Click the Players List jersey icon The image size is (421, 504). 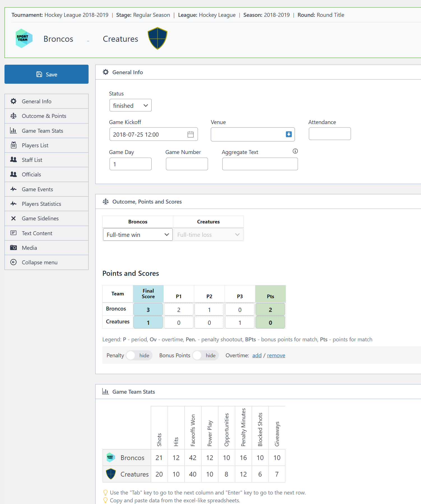tap(13, 145)
